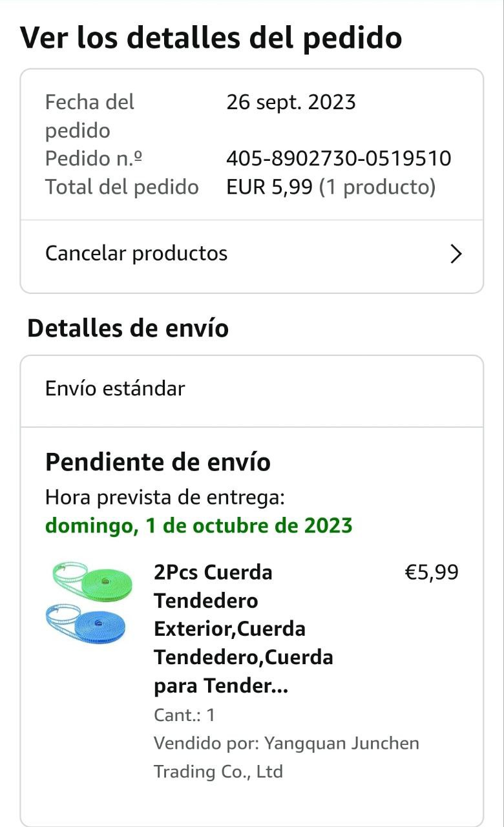Tap the Cancelar productos row label
Screen dimensions: 504x827
click(136, 253)
